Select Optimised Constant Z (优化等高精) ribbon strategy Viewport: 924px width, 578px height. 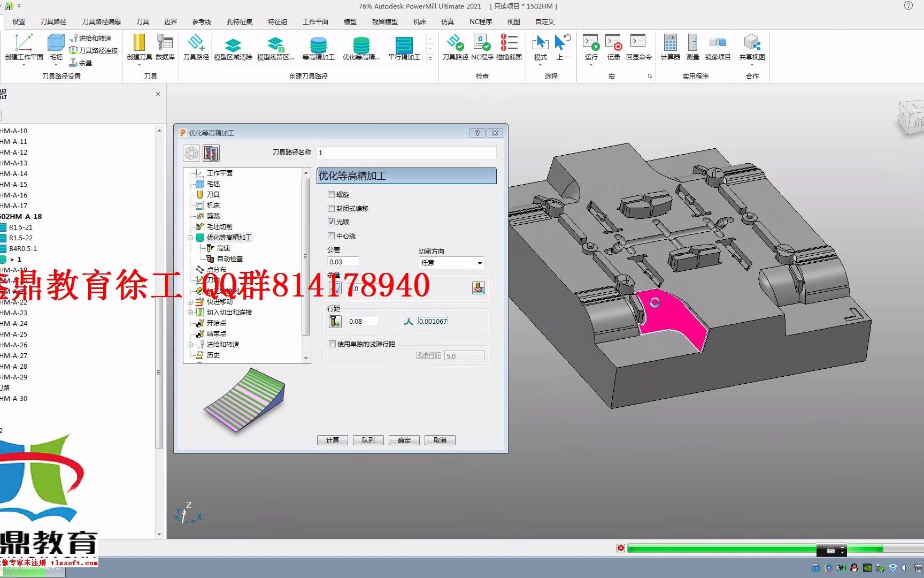(361, 48)
